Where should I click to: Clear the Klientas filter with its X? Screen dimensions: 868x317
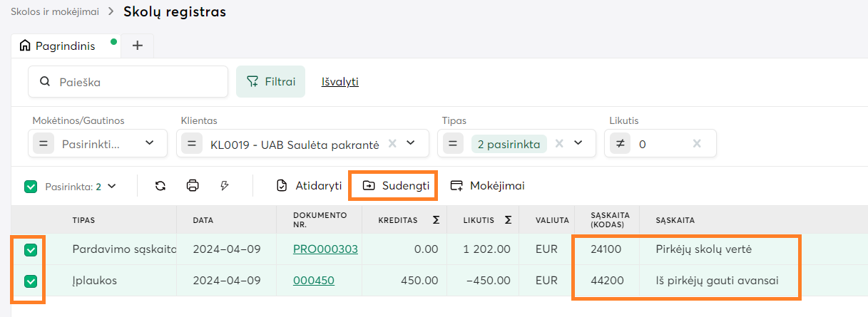click(x=392, y=143)
